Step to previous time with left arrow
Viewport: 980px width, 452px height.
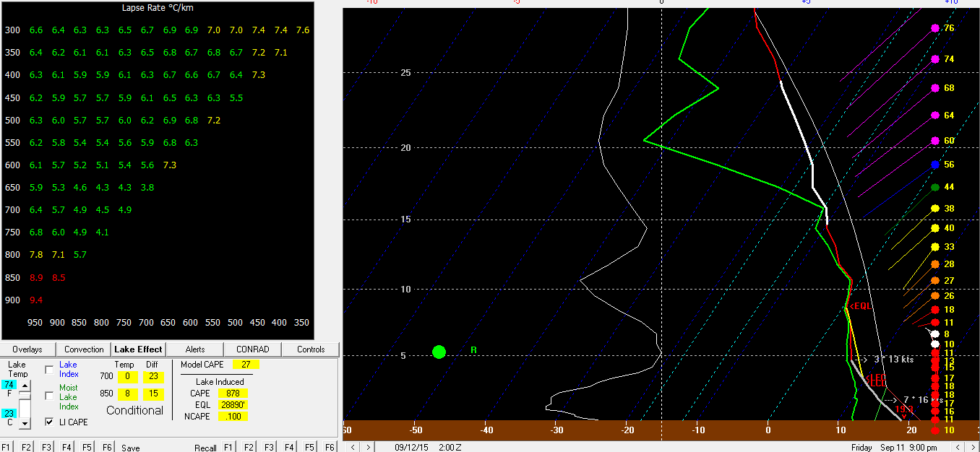(353, 447)
